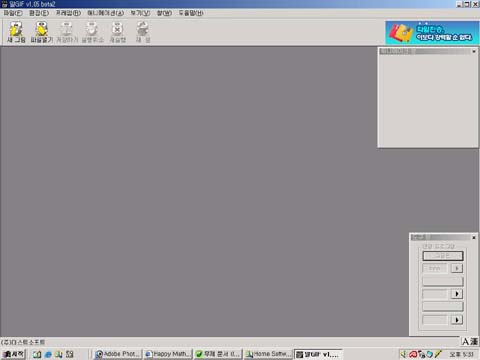The width and height of the screenshot is (480, 360).
Task: Click the third quick launch icon
Action: point(59,354)
